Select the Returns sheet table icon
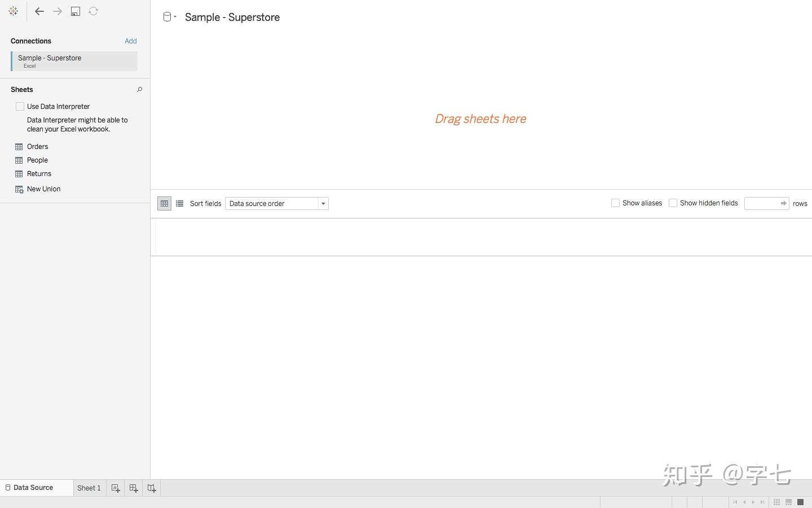 pyautogui.click(x=19, y=174)
